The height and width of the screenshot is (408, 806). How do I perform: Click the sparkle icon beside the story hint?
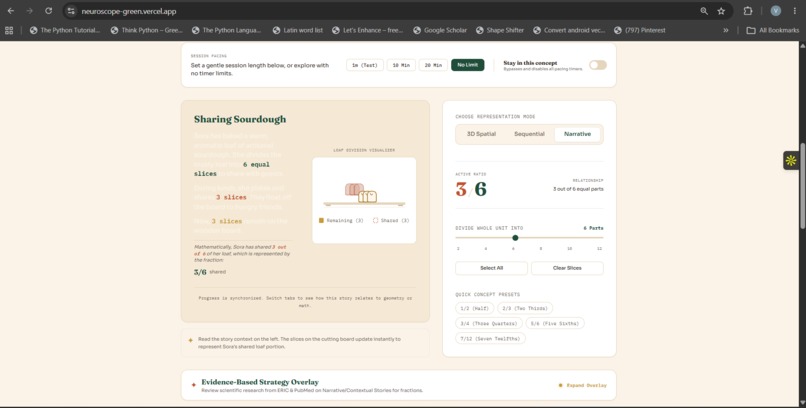[191, 340]
